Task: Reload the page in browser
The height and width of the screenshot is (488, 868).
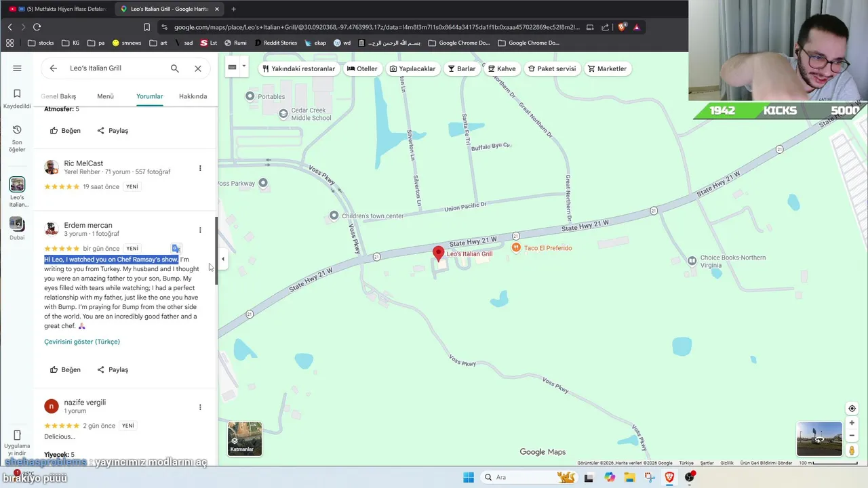Action: 37,27
